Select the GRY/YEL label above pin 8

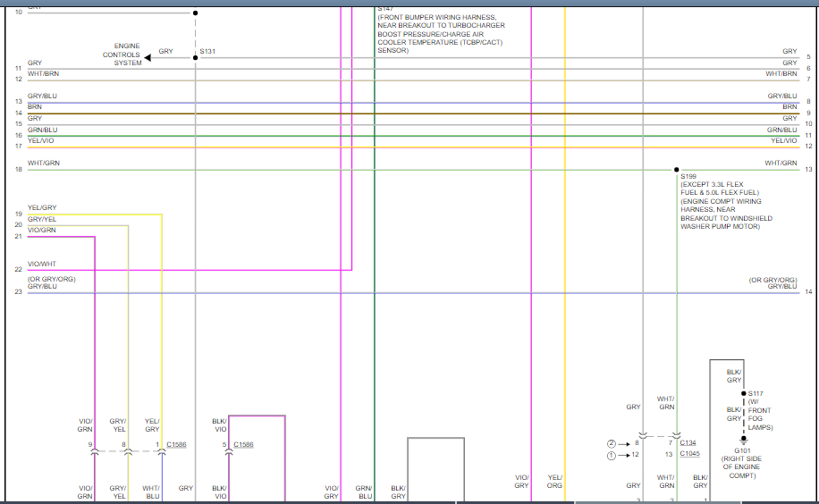118,425
